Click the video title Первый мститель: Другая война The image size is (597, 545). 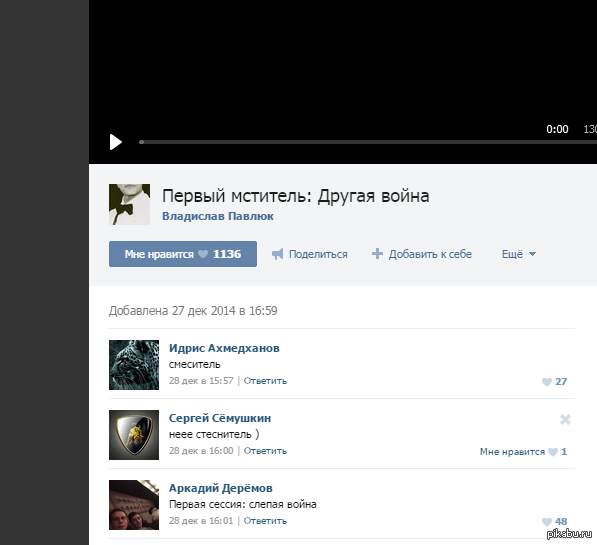tap(296, 196)
